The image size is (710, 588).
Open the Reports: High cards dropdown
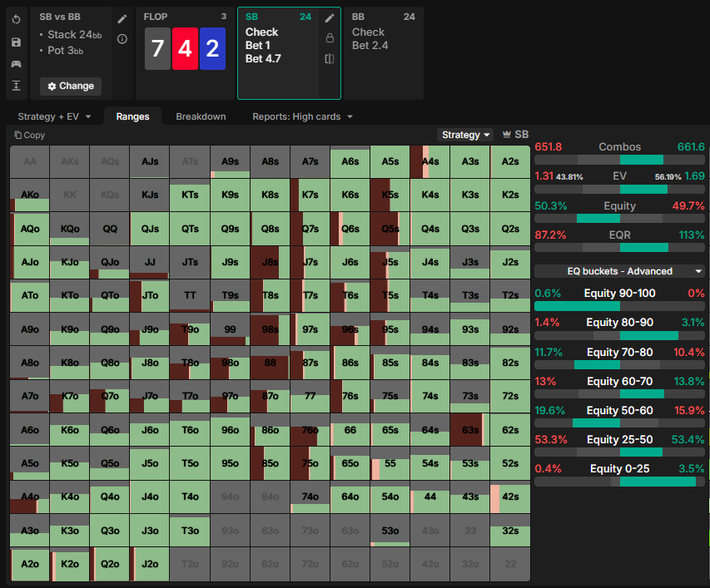click(x=302, y=116)
